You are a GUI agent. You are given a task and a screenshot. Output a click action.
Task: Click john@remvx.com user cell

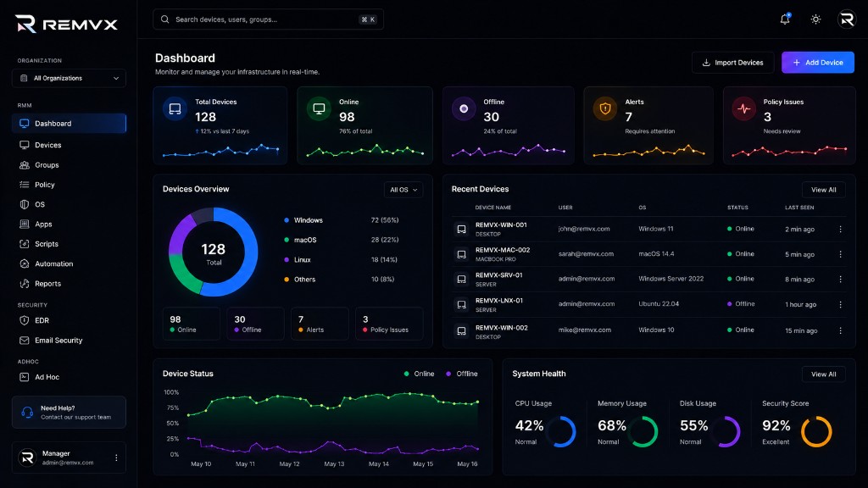point(584,229)
